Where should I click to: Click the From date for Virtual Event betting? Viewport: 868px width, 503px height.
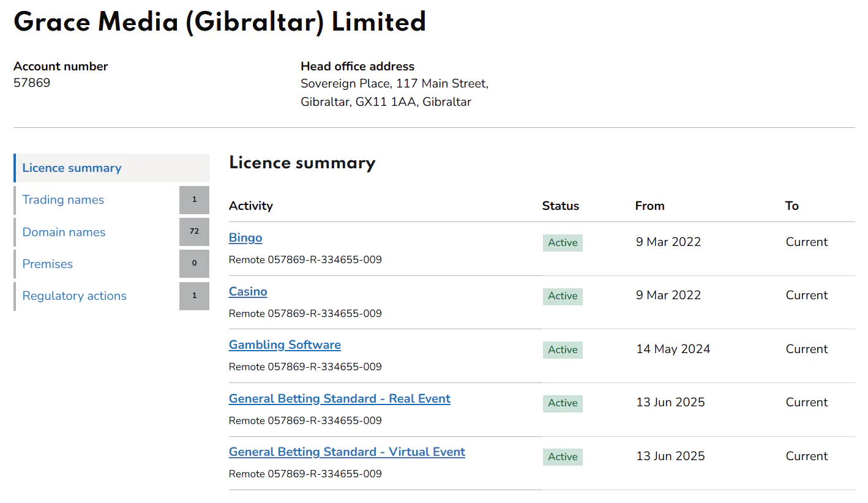point(670,456)
